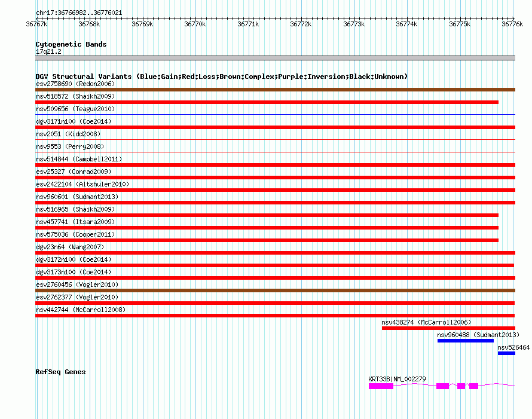
Task: Click the chr17:36766982..36776021 region text
Action: 79,13
